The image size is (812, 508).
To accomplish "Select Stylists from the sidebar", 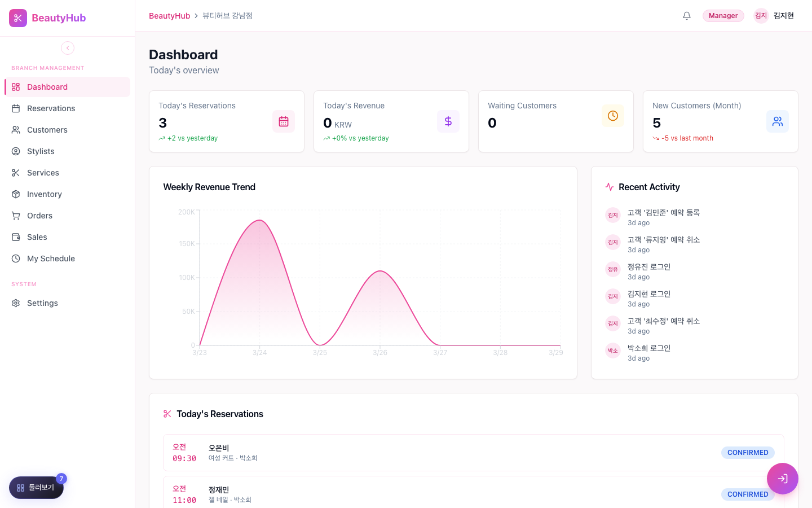I will tap(68, 151).
